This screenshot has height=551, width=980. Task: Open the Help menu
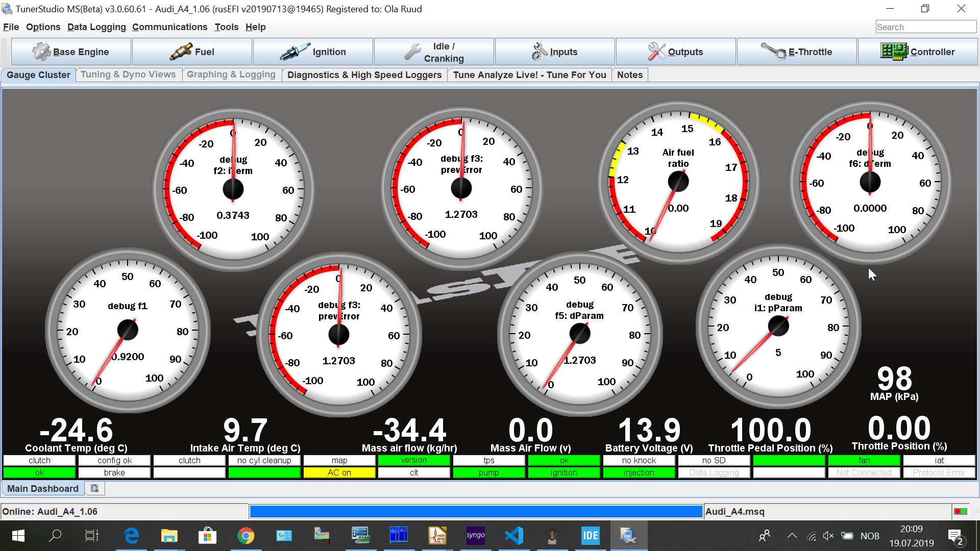point(255,27)
